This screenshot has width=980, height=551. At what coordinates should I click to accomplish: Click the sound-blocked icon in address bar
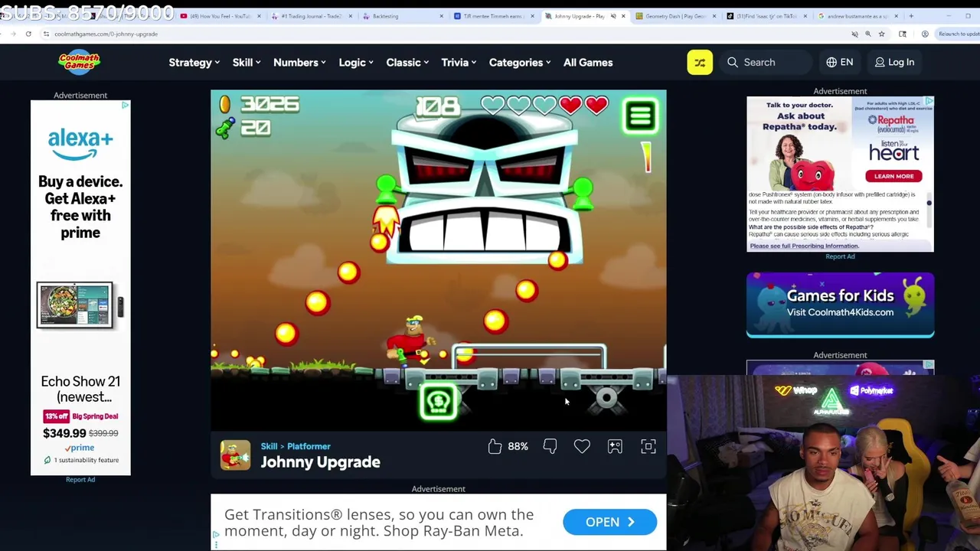[854, 34]
